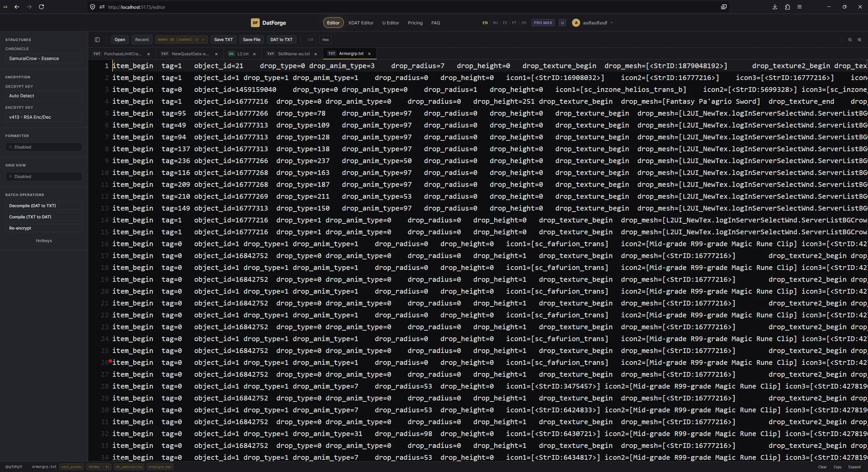Toggle the sidebar panel icon
Image resolution: width=868 pixels, height=472 pixels.
click(97, 40)
